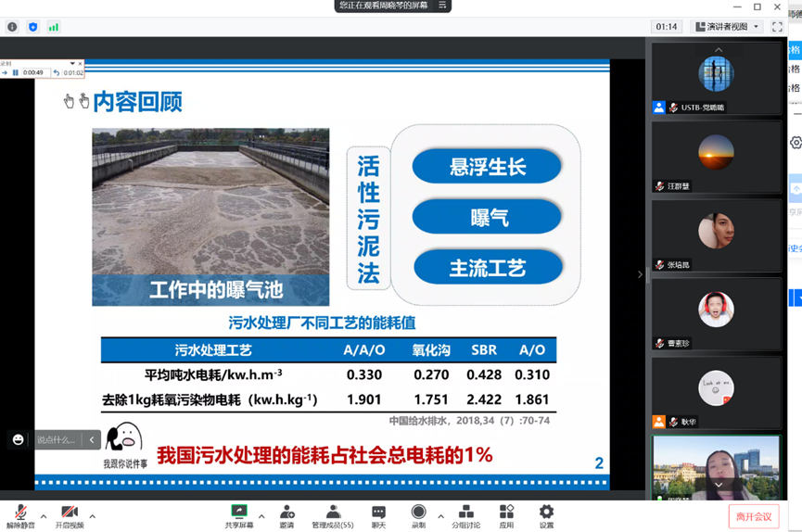The height and width of the screenshot is (532, 802).
Task: Expand audio options arrow beside 解除静音
Action: pos(44,516)
